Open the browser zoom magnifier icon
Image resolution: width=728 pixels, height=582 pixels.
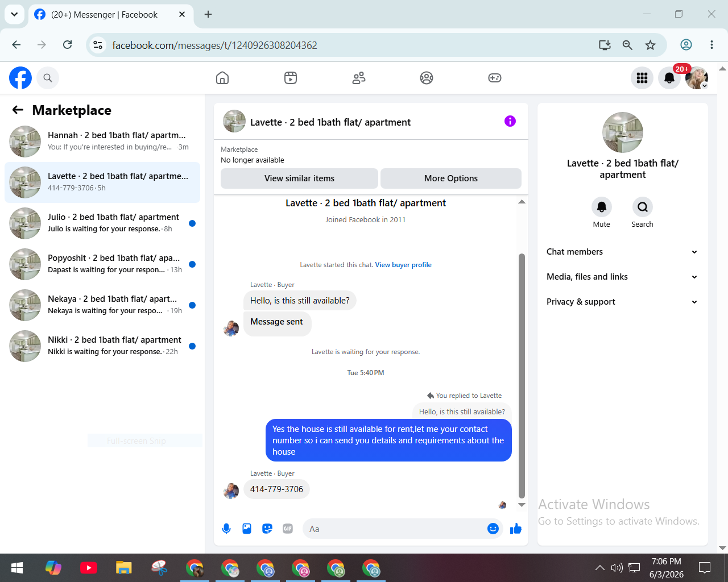click(627, 45)
